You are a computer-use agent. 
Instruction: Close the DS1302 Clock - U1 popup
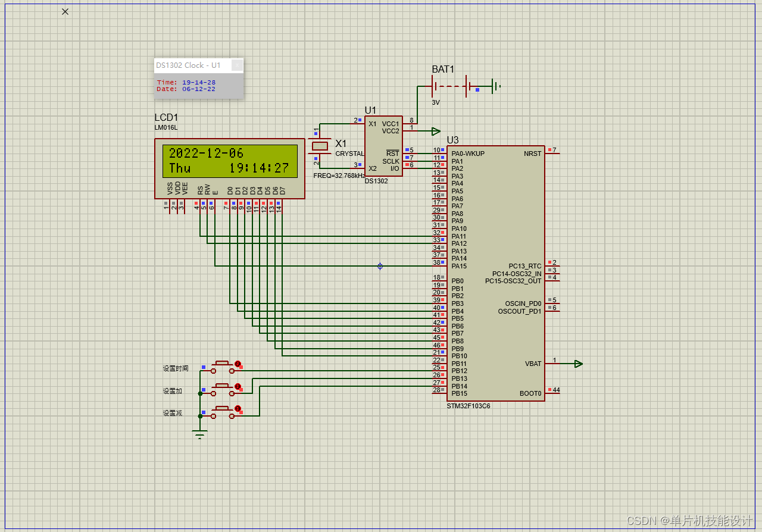point(237,65)
